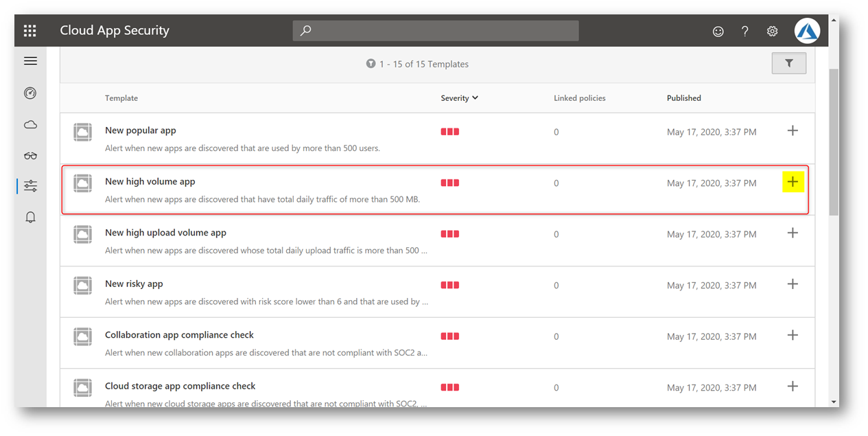Open Investigate glasses sidebar icon
868x436 pixels.
point(30,156)
